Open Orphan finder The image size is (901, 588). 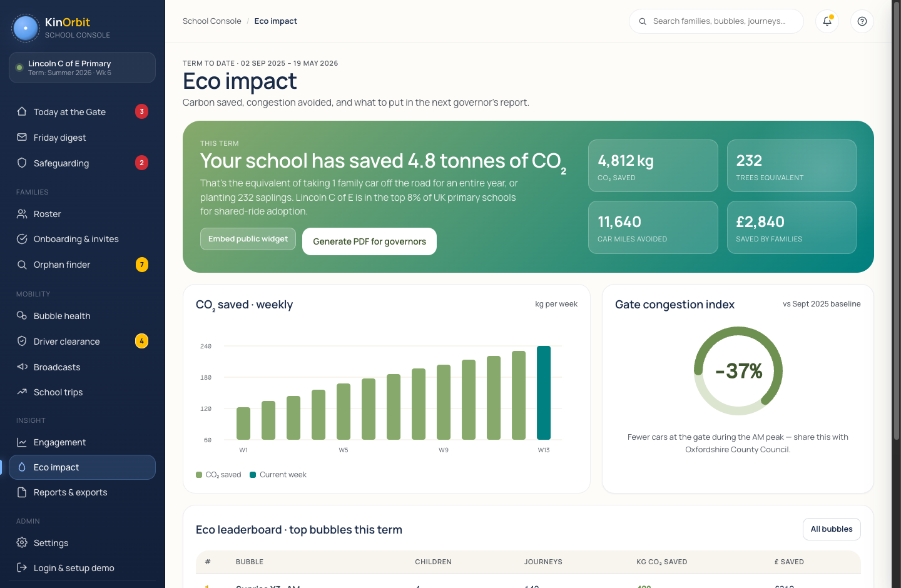coord(82,265)
